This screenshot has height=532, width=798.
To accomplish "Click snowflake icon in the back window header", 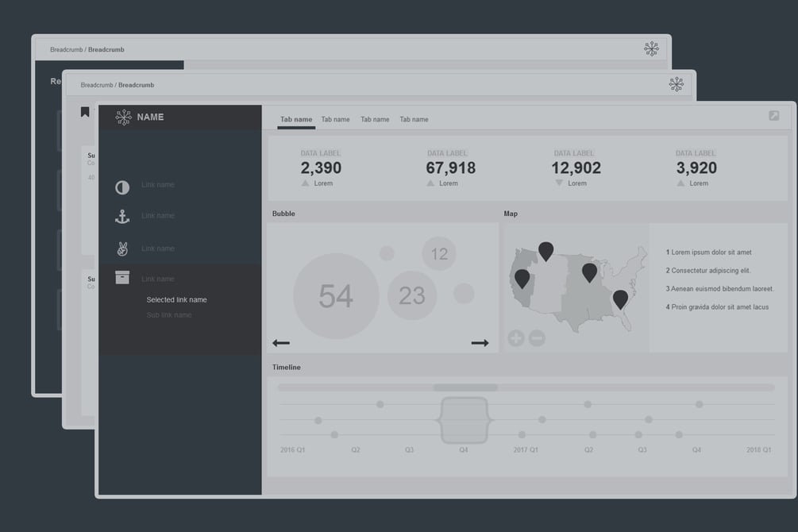I will (x=651, y=49).
